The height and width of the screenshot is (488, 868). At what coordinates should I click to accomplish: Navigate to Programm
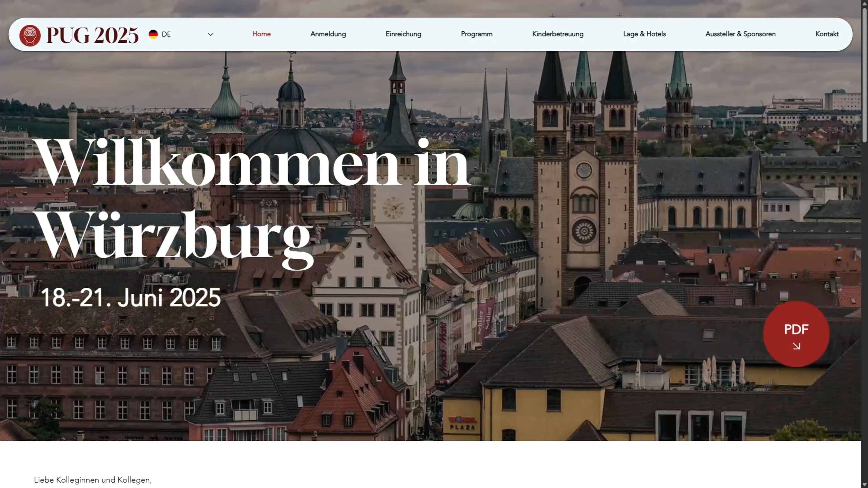point(476,34)
